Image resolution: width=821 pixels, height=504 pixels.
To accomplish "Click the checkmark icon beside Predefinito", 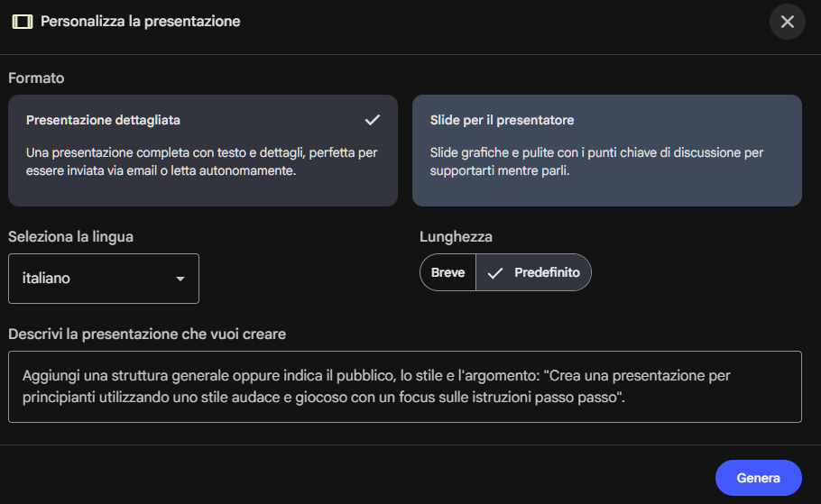I will tap(494, 273).
